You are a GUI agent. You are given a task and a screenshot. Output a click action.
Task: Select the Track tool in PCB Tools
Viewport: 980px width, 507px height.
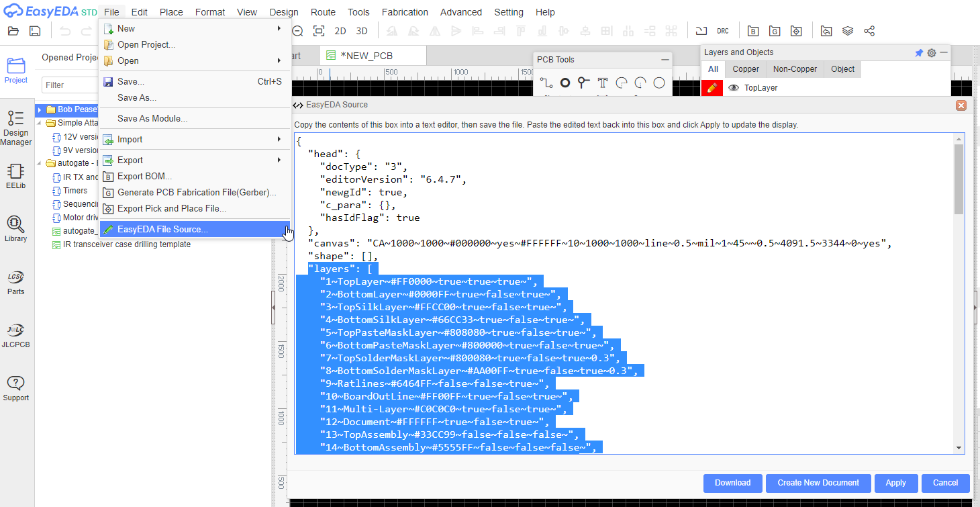(x=546, y=83)
